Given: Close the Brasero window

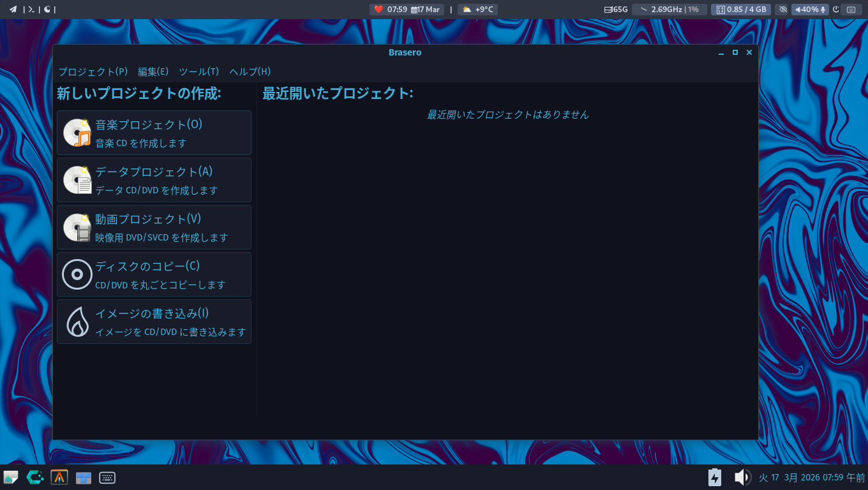Looking at the screenshot, I should [749, 53].
